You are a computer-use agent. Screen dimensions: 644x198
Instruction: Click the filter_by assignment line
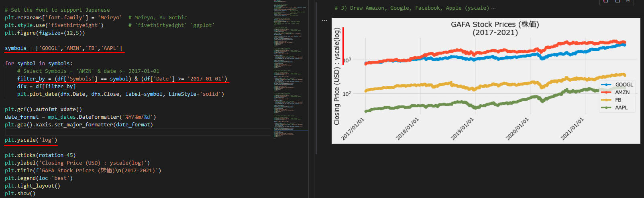click(122, 78)
